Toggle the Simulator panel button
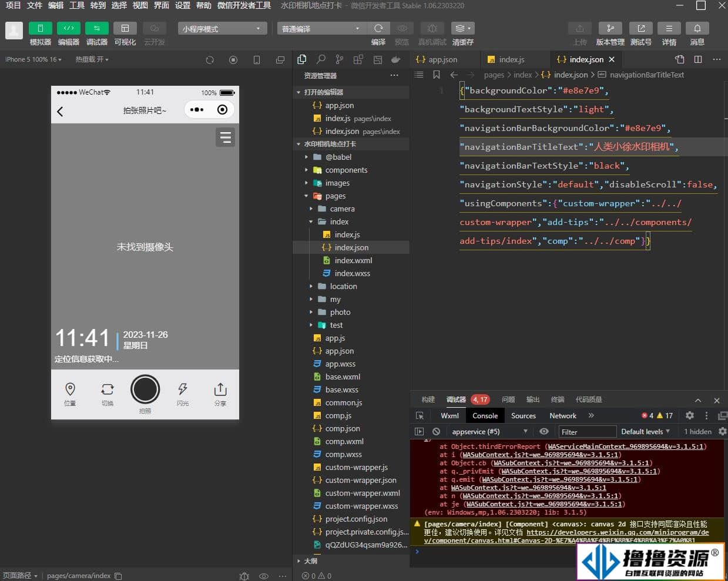728x581 pixels. click(40, 28)
